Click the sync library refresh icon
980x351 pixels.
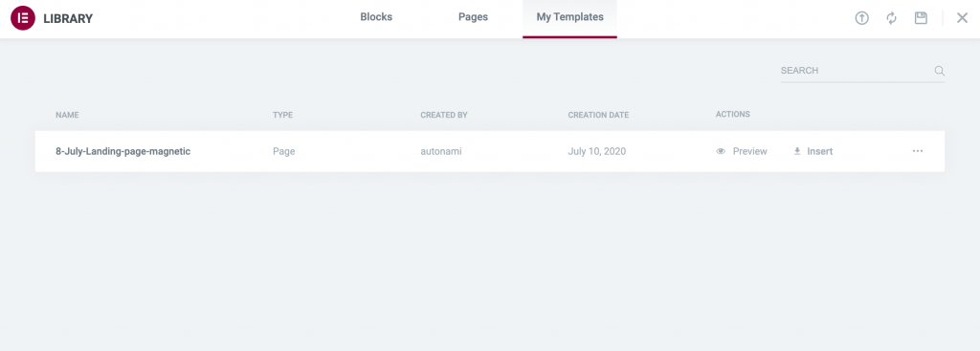click(x=891, y=18)
